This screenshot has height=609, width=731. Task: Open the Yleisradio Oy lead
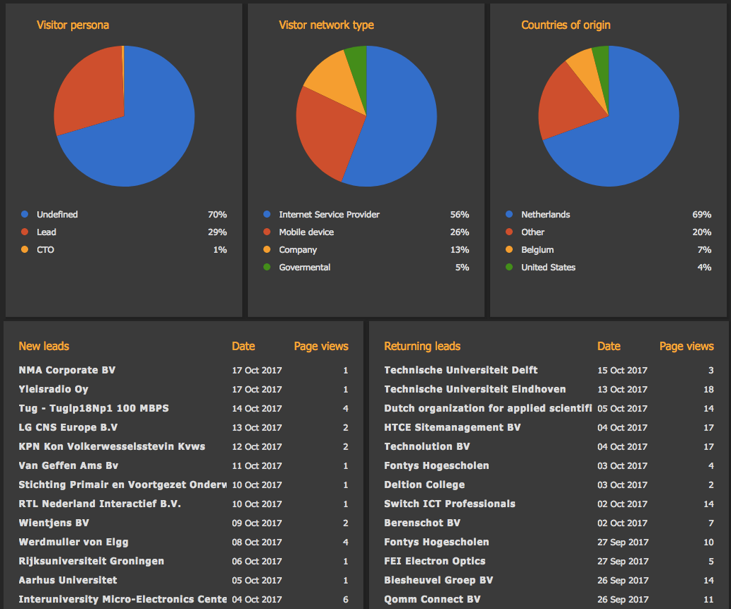pos(54,389)
